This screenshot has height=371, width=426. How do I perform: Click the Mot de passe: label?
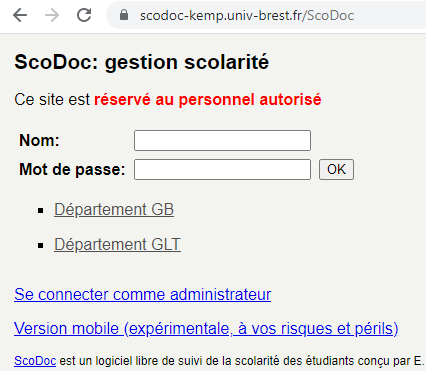coord(72,169)
